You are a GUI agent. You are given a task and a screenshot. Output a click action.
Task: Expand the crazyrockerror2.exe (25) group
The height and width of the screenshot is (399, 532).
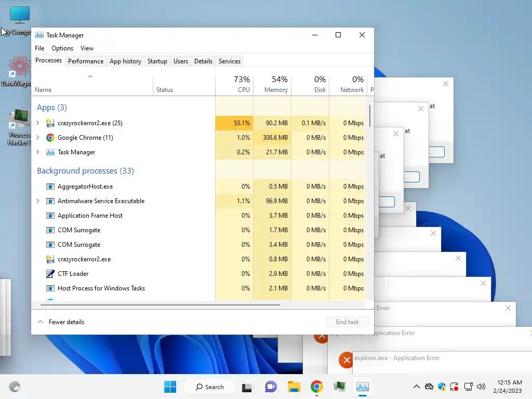coord(38,123)
